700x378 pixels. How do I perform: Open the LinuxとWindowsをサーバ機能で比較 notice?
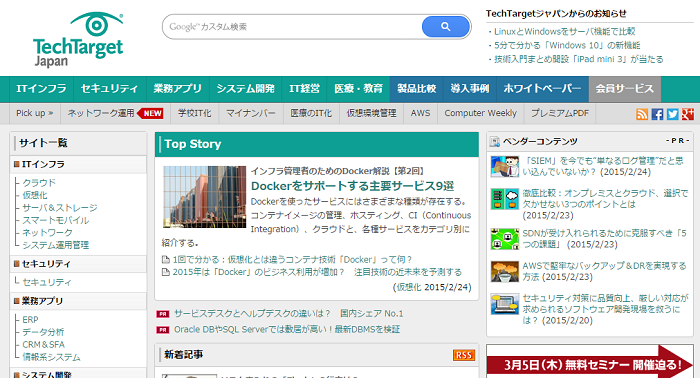coord(565,32)
